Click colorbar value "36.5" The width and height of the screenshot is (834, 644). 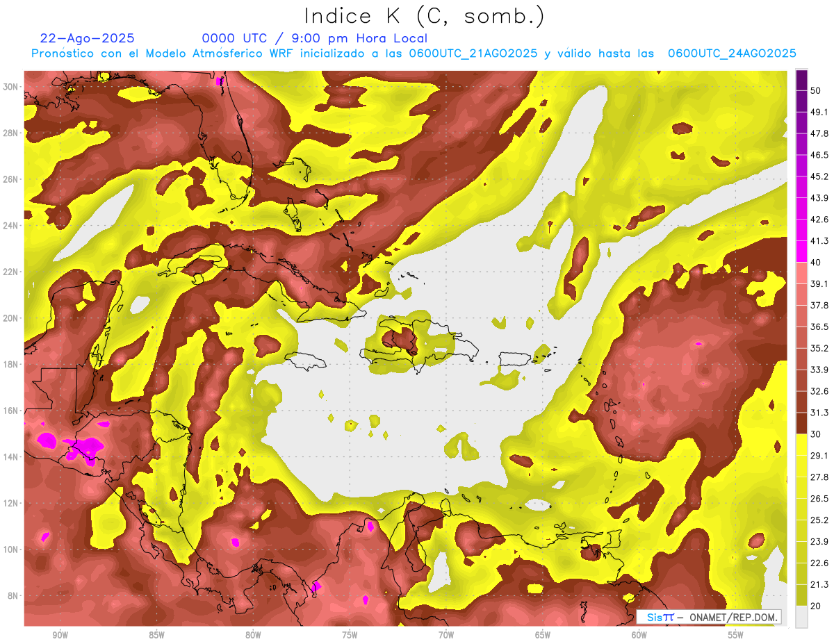coord(819,327)
